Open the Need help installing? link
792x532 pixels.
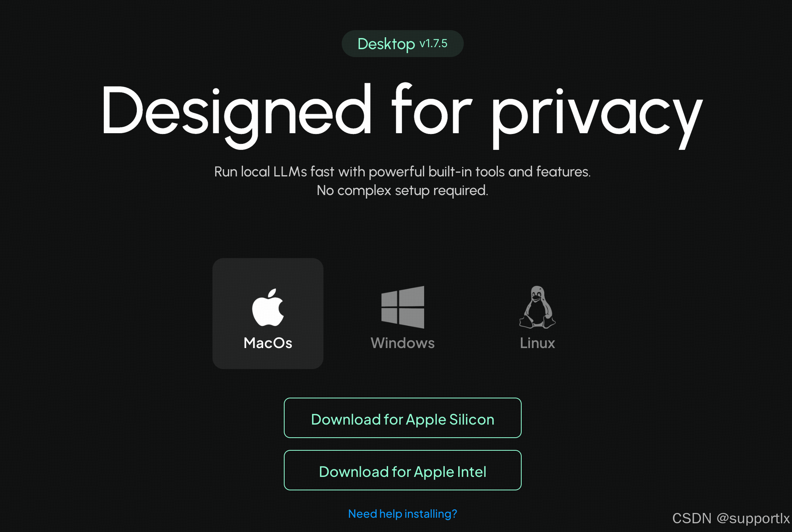[403, 514]
